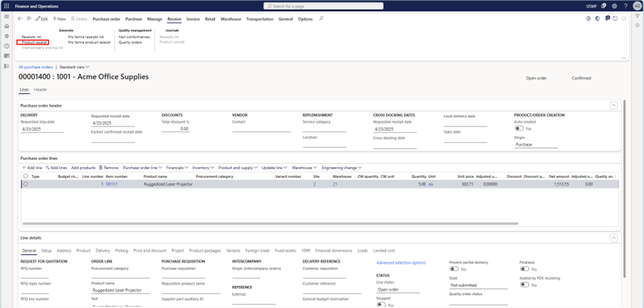Open Standard view dropdown

pos(75,67)
